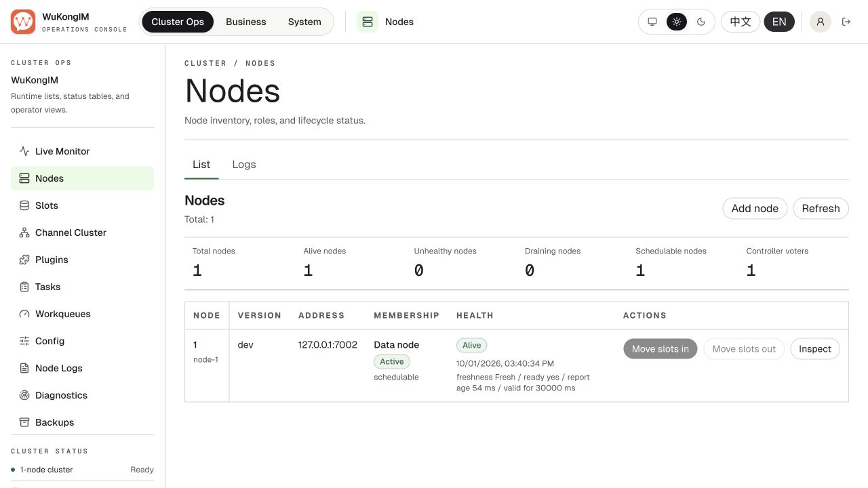This screenshot has width=868, height=488.
Task: Click the Tasks clipboard icon
Action: pos(24,287)
